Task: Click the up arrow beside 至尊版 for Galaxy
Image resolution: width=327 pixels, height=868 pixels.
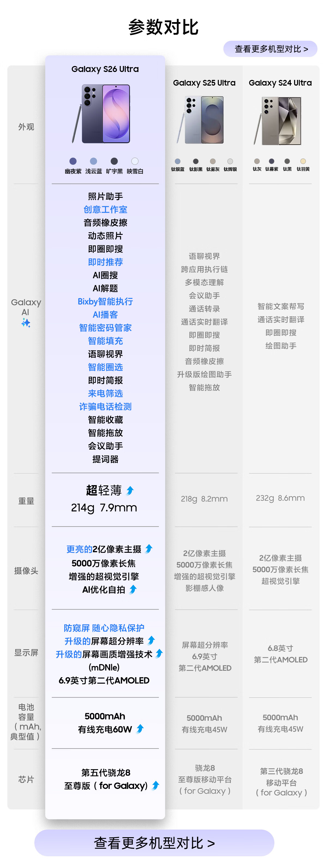Action: click(155, 785)
